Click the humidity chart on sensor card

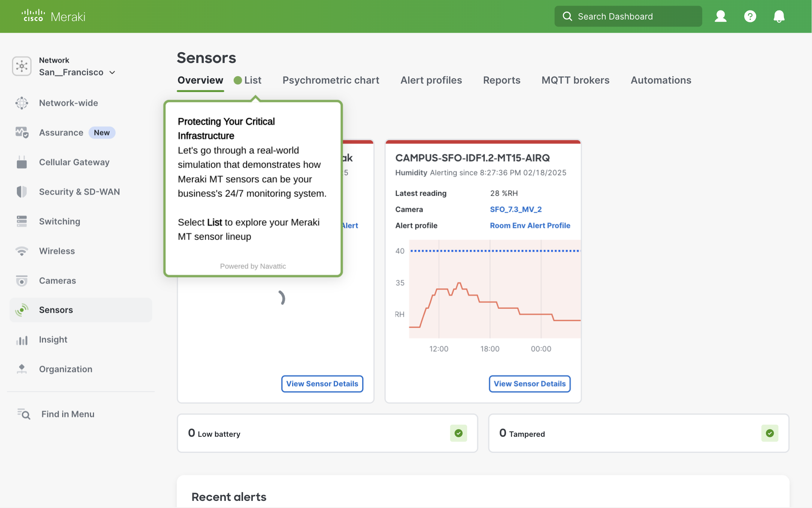pos(494,289)
